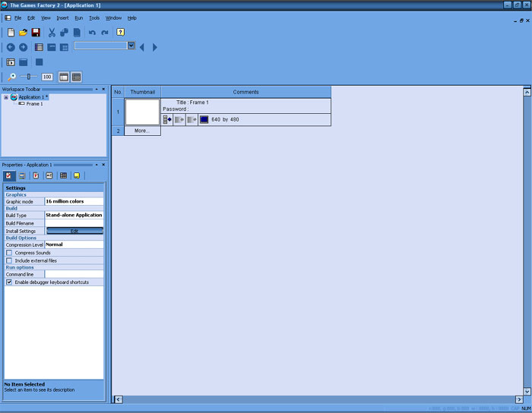Open a file with the folder icon

click(x=23, y=32)
